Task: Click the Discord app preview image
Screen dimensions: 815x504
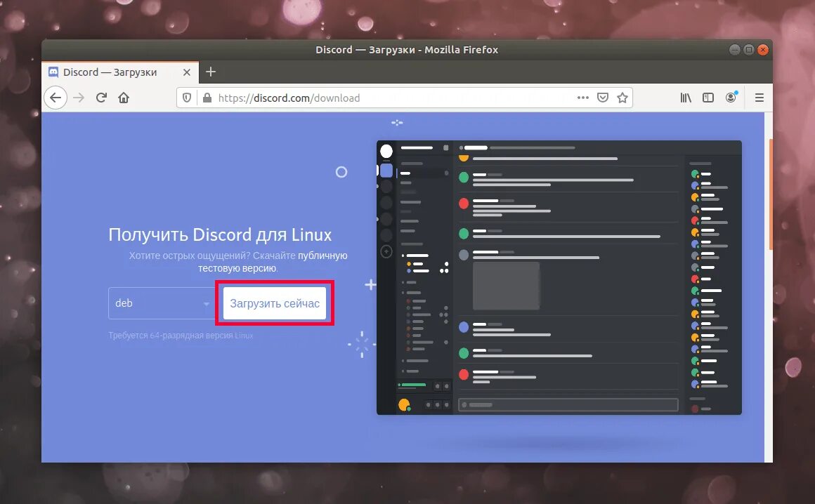Action: tap(559, 277)
